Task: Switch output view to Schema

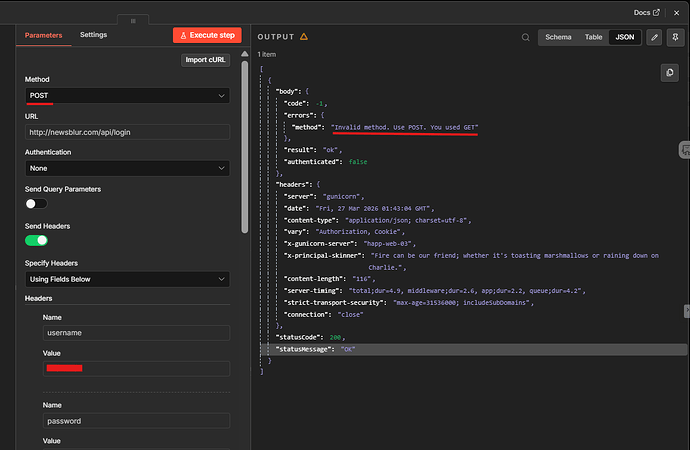Action: tap(558, 37)
